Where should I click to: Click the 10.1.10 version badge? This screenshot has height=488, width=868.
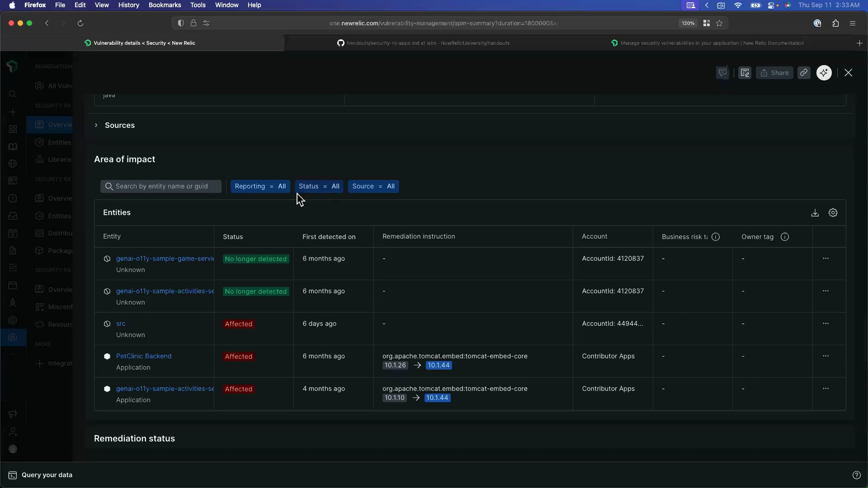395,398
